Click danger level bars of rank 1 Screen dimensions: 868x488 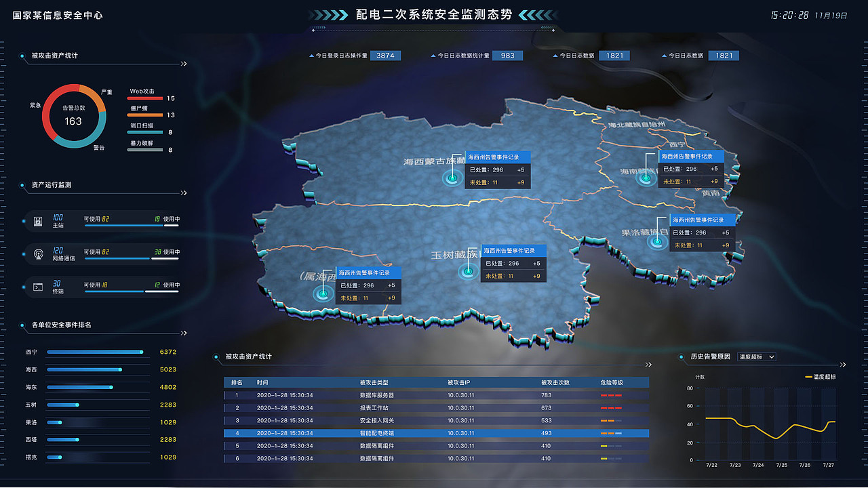point(611,395)
